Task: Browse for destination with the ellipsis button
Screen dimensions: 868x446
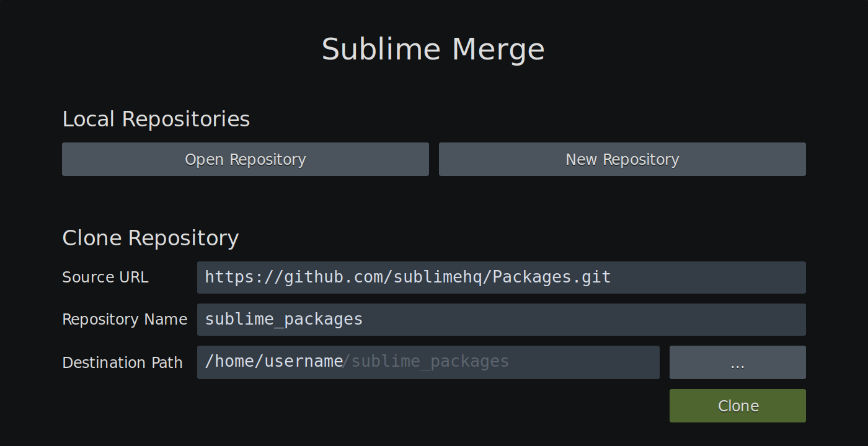Action: [x=737, y=362]
